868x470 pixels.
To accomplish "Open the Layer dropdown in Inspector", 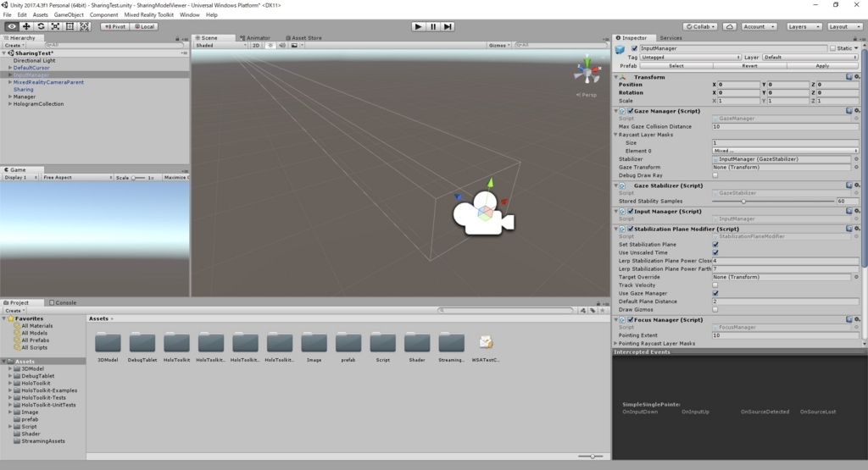I will [x=810, y=58].
